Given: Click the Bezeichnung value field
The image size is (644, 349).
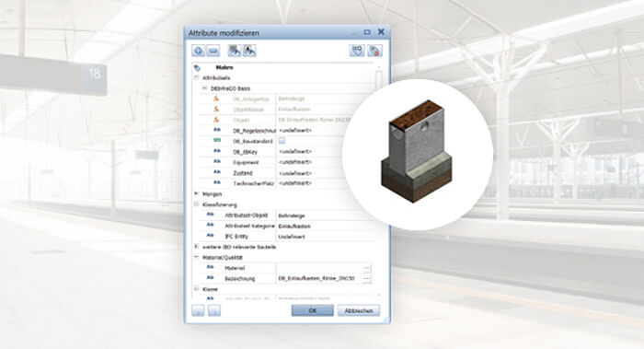Looking at the screenshot, I should point(320,278).
